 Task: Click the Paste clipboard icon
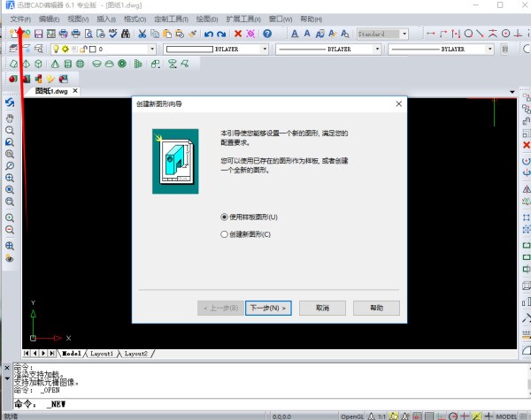167,34
